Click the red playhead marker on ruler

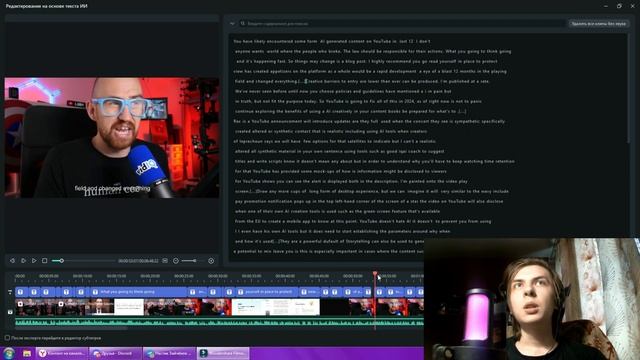[x=375, y=274]
